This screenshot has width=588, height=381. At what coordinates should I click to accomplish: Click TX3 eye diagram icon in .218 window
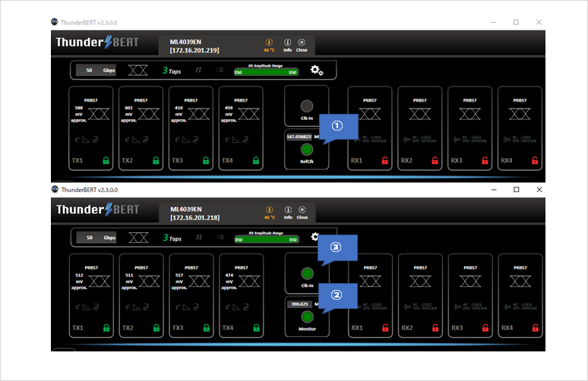click(199, 282)
